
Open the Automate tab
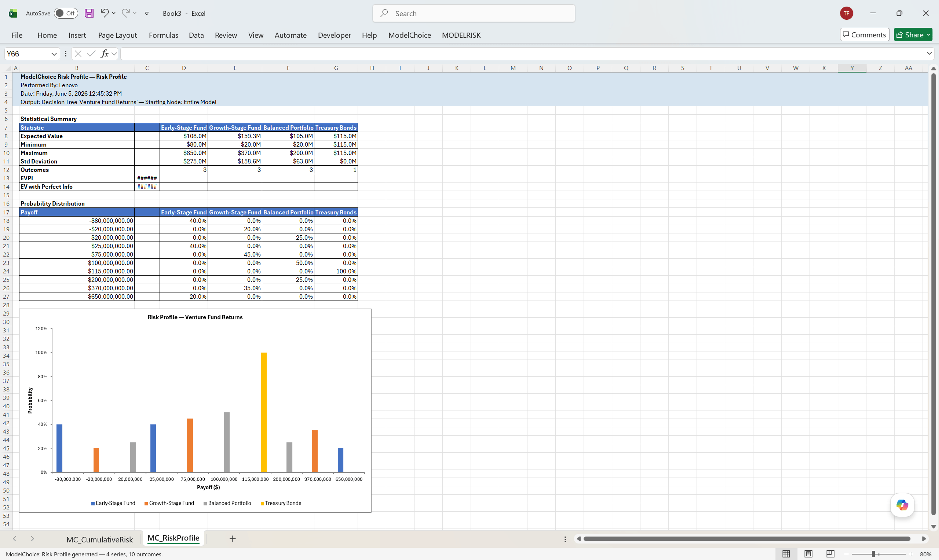291,35
